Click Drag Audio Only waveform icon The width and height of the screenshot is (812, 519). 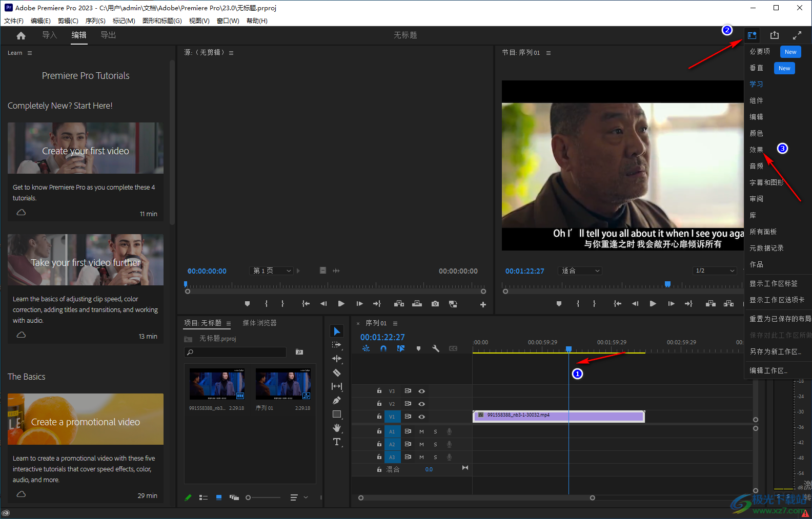pyautogui.click(x=336, y=271)
